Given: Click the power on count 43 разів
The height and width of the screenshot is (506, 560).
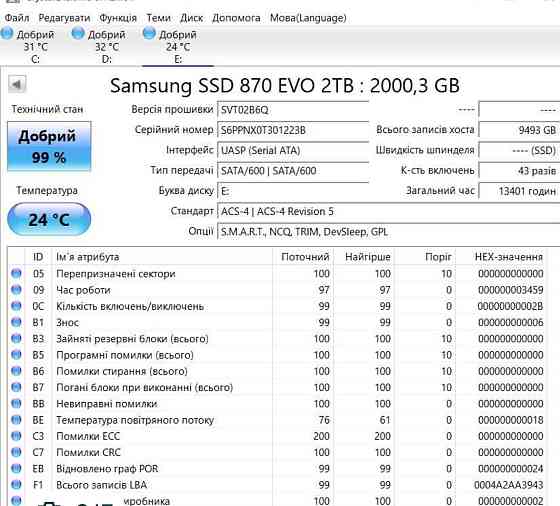Looking at the screenshot, I should (519, 171).
